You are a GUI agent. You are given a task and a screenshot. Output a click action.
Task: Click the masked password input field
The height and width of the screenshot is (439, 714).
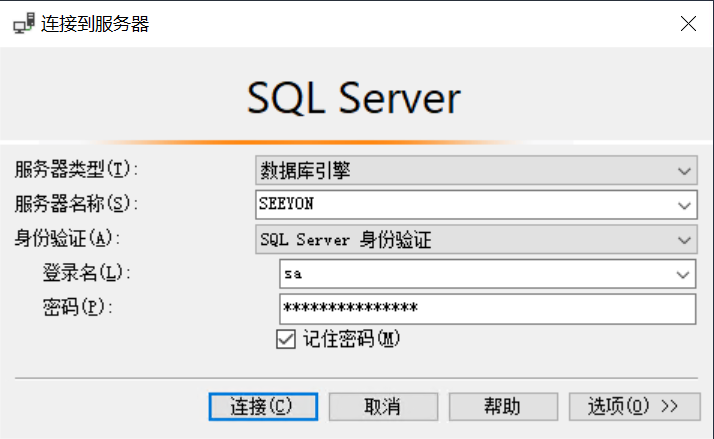[487, 308]
